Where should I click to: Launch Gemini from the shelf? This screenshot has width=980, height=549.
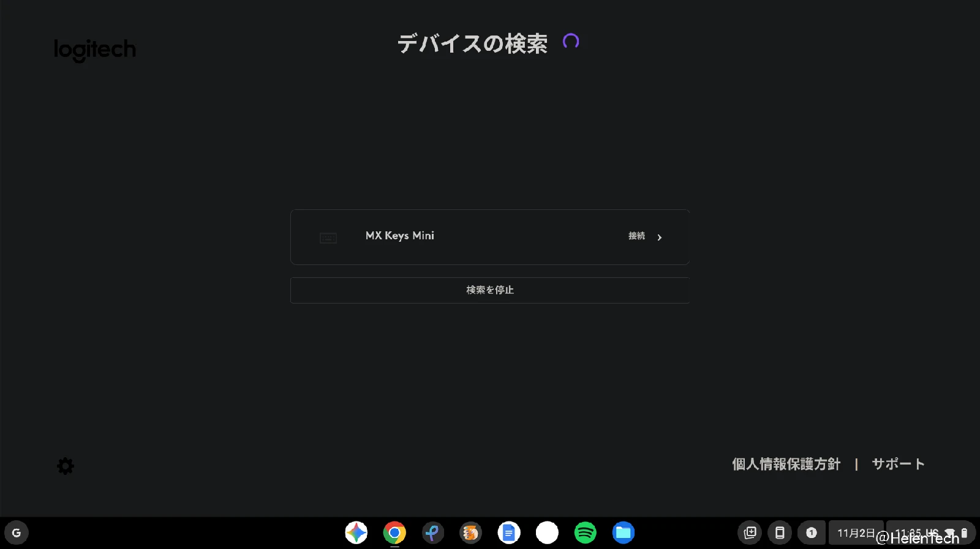pyautogui.click(x=356, y=532)
